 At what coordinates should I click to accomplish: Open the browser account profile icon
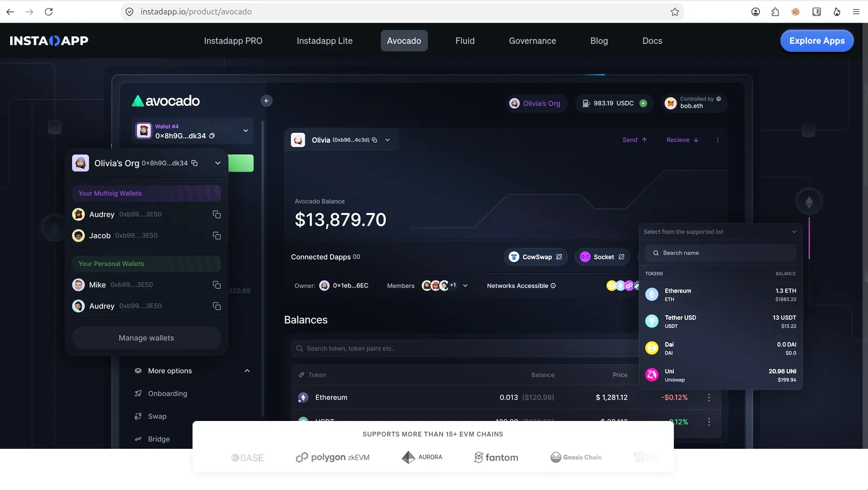click(x=756, y=12)
